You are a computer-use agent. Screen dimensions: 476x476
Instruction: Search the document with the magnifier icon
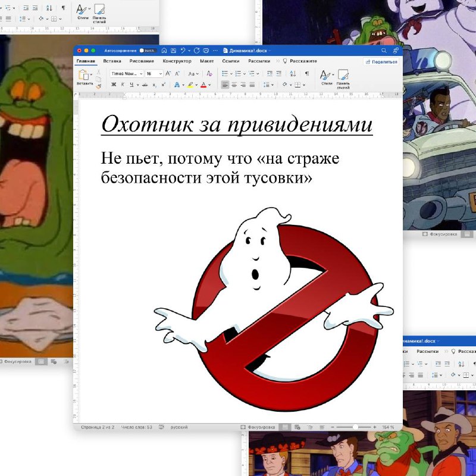coord(384,51)
